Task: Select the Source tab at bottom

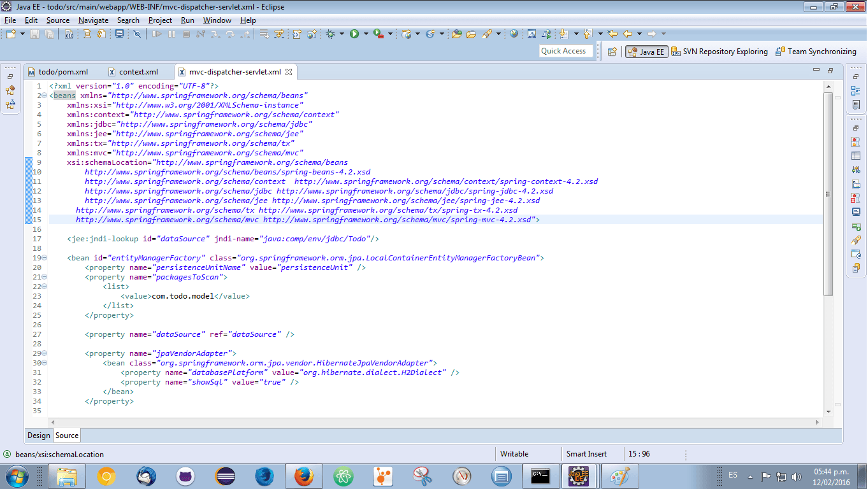Action: coord(67,436)
